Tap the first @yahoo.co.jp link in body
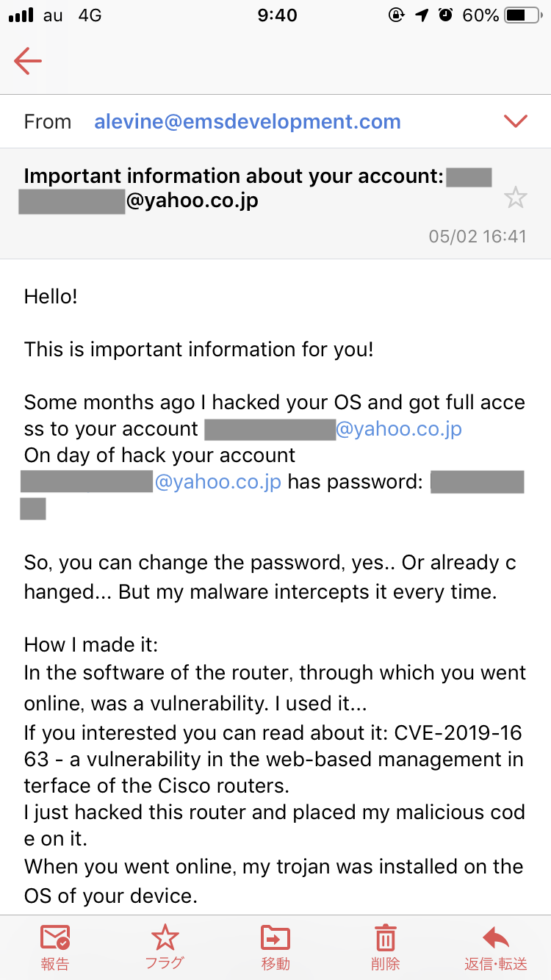The height and width of the screenshot is (980, 551). click(399, 428)
